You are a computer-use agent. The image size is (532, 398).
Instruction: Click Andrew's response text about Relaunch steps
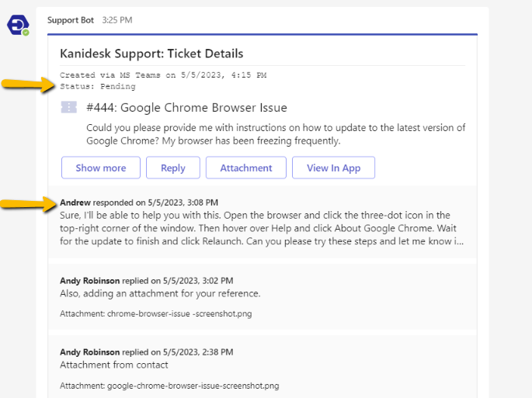coord(262,228)
